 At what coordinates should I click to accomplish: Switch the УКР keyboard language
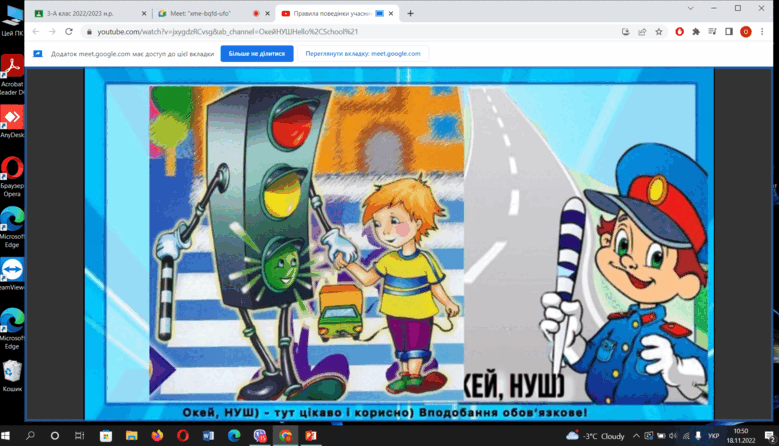pyautogui.click(x=713, y=436)
